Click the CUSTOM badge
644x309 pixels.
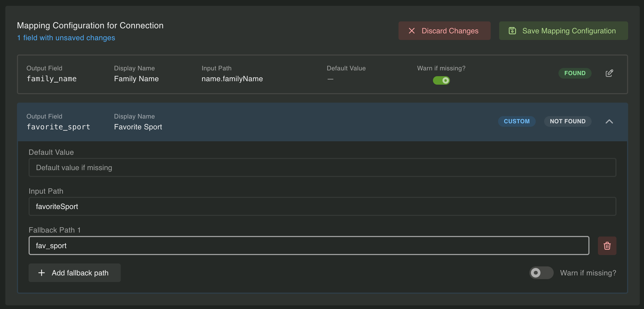[516, 121]
